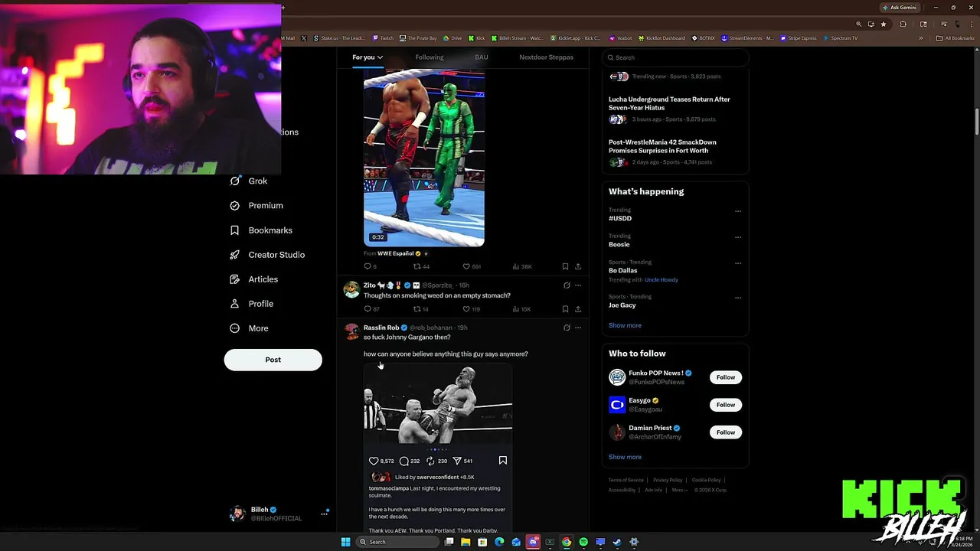This screenshot has width=980, height=551.
Task: Open Chrome extensions puzzle icon
Action: tap(903, 24)
